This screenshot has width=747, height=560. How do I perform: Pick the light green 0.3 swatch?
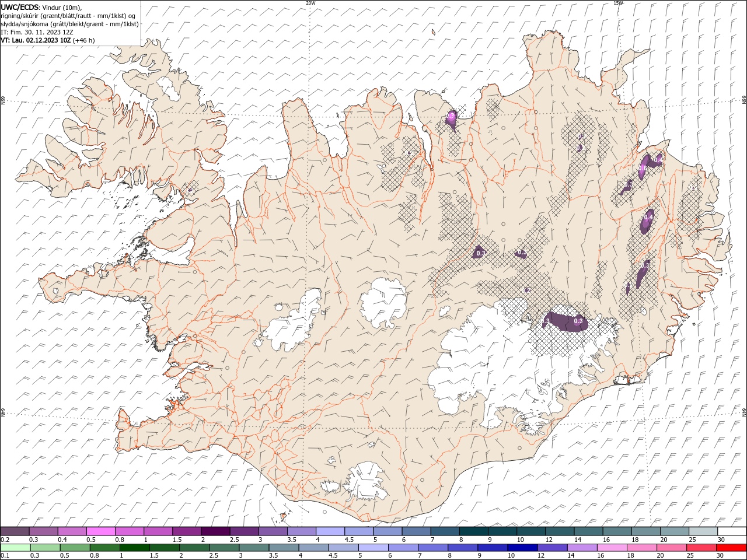pyautogui.click(x=45, y=548)
